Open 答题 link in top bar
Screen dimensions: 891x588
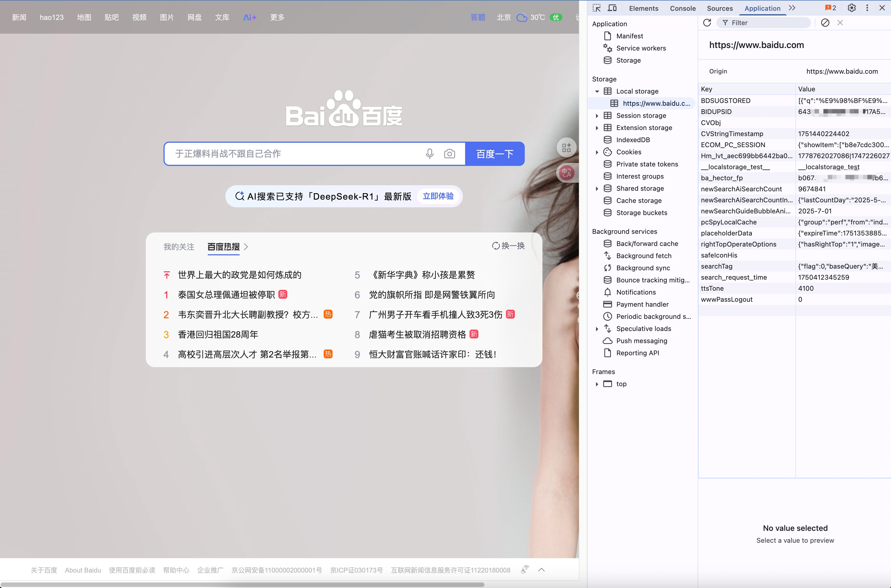pos(478,17)
